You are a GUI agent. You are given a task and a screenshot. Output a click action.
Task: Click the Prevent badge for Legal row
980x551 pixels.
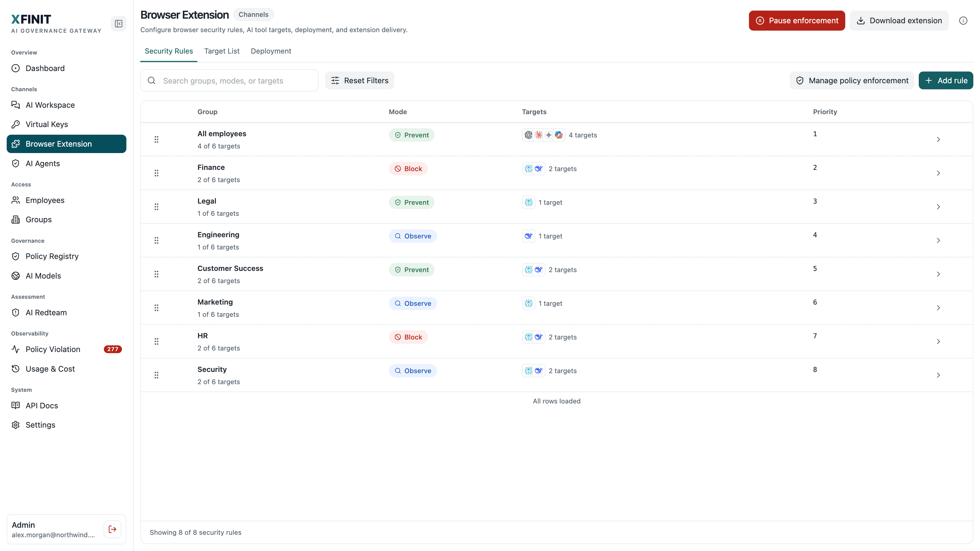pos(412,202)
